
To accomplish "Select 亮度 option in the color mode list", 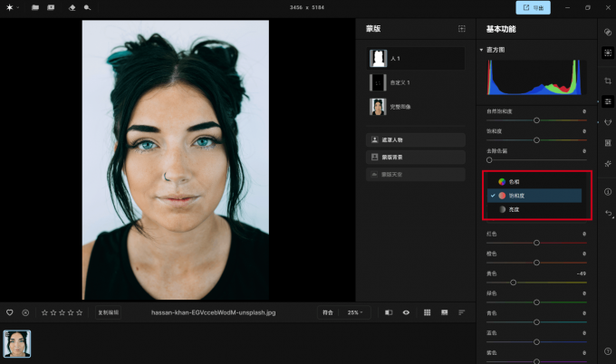I will tap(514, 209).
